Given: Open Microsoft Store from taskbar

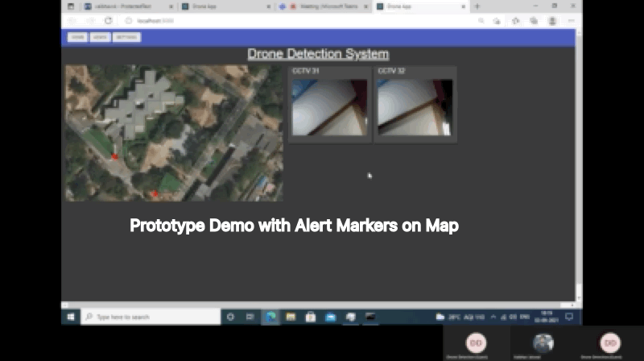Looking at the screenshot, I should (311, 317).
